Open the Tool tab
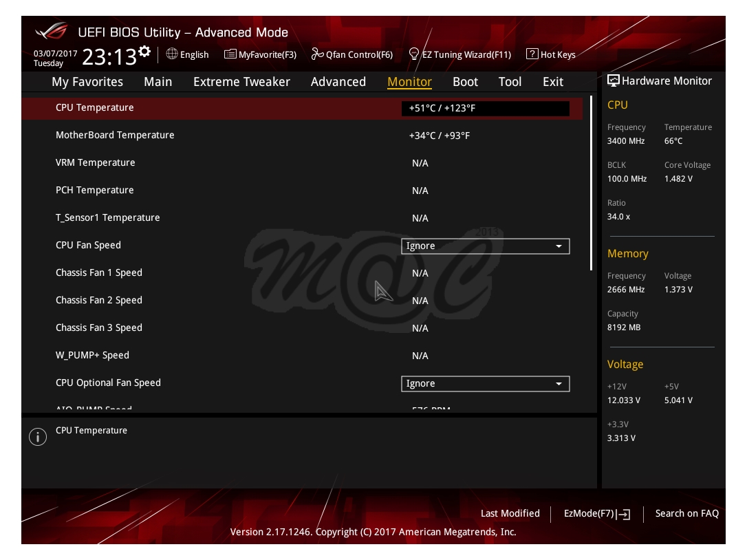747x560 pixels. [510, 82]
